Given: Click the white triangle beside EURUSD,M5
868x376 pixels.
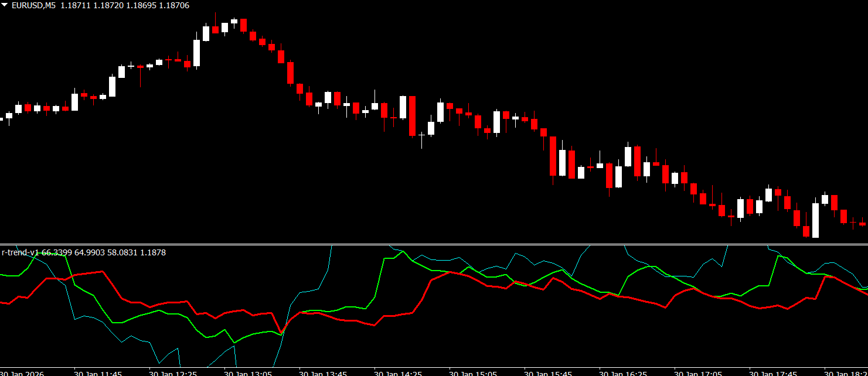Looking at the screenshot, I should (x=5, y=5).
